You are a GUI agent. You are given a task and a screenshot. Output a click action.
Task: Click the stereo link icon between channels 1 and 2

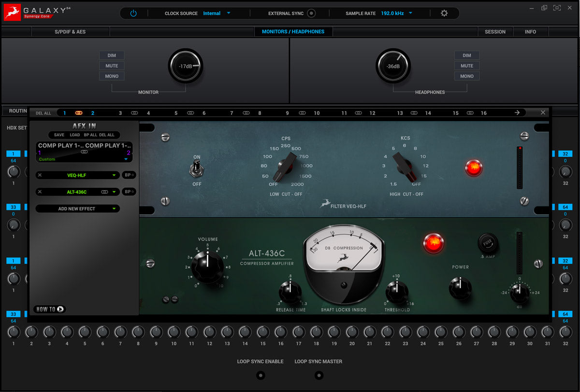point(78,113)
